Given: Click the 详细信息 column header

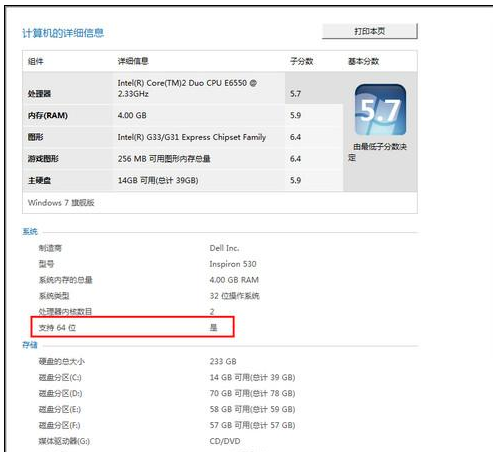Looking at the screenshot, I should (133, 61).
